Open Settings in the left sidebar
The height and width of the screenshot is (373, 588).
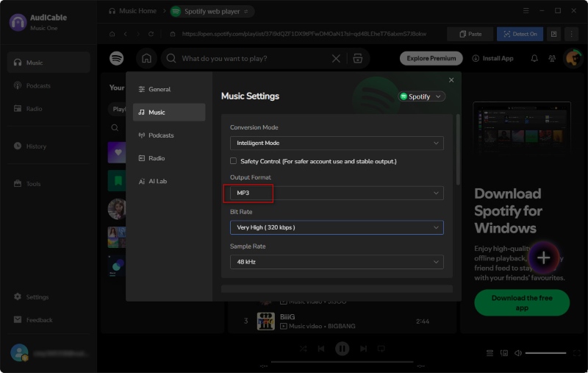click(x=49, y=296)
